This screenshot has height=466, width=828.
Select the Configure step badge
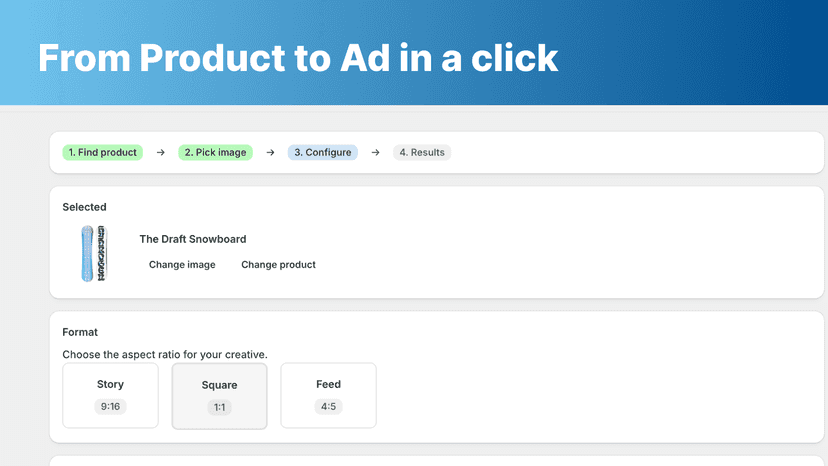[323, 152]
